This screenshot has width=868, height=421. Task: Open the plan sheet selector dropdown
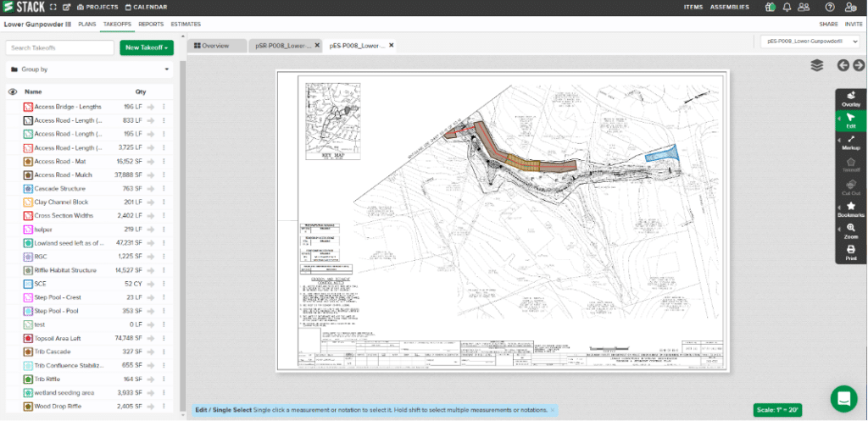[x=810, y=41]
